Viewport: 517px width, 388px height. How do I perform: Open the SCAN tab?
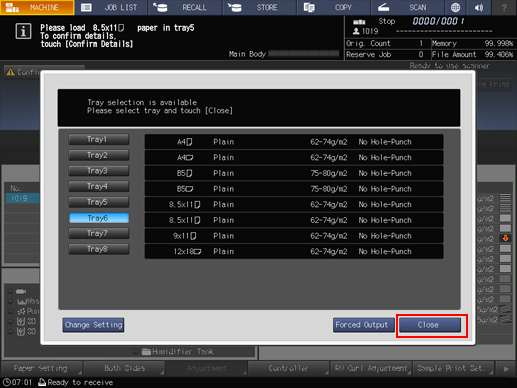tap(407, 7)
